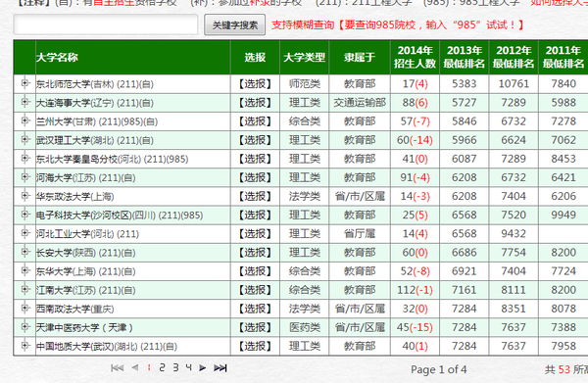Image resolution: width=588 pixels, height=383 pixels.
Task: Expand the 河北工业大学 row
Action: click(25, 233)
